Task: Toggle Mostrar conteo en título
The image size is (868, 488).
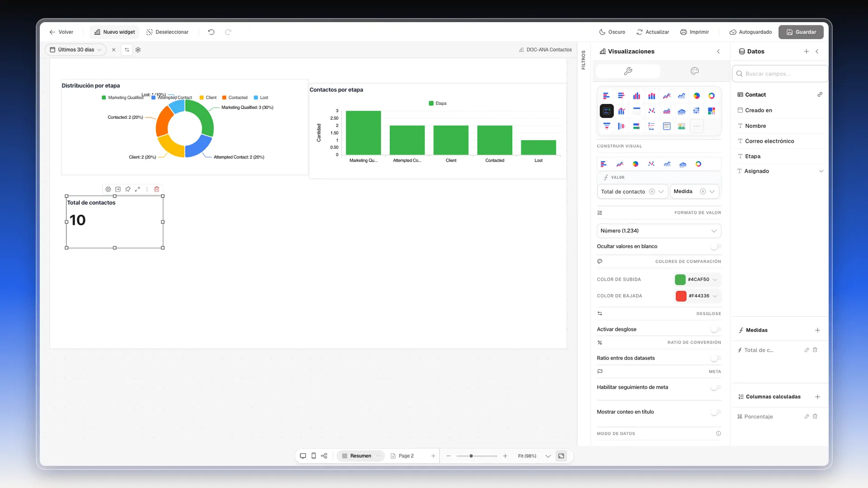Action: pos(715,412)
